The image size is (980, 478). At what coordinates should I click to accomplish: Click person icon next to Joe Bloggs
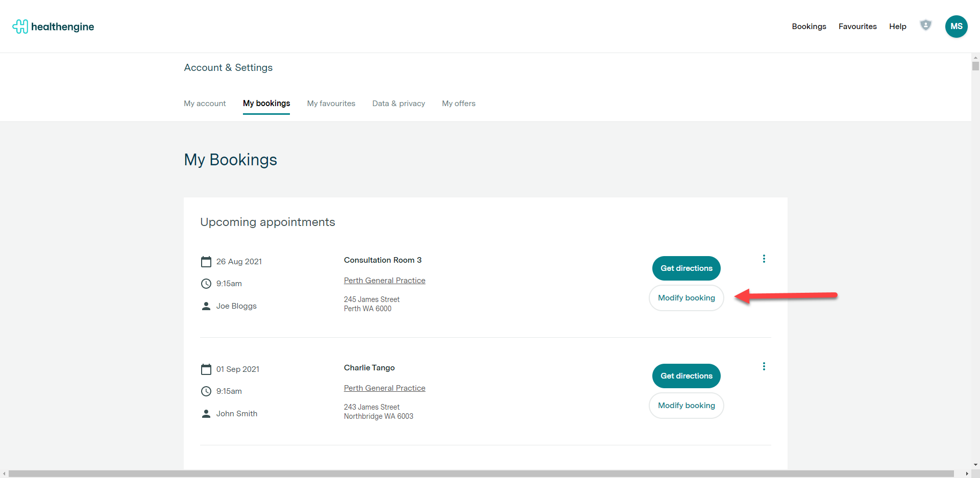click(x=206, y=306)
